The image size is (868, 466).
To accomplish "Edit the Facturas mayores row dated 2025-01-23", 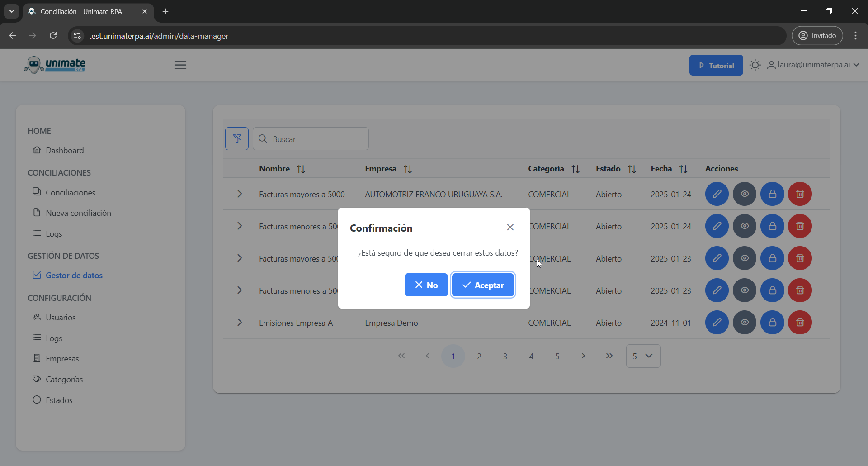I will point(717,258).
